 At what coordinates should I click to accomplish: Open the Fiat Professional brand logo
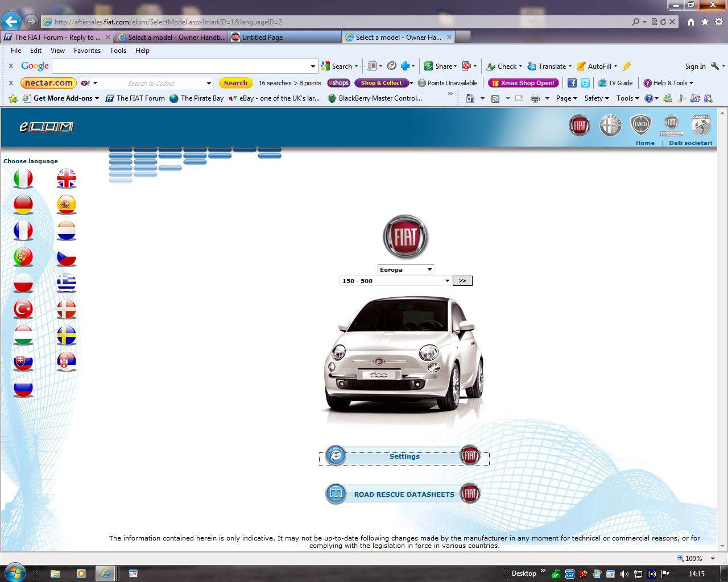point(671,125)
